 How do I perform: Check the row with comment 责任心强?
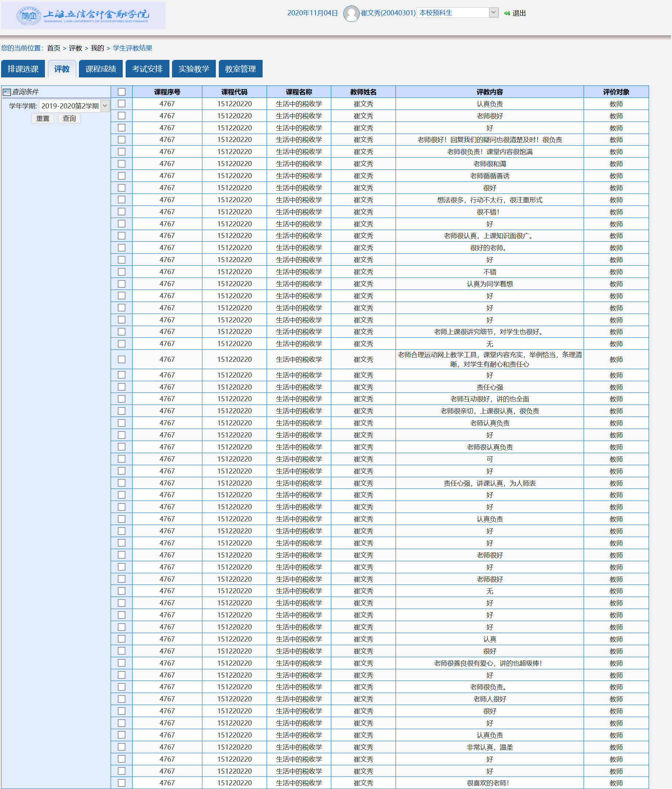pos(122,387)
